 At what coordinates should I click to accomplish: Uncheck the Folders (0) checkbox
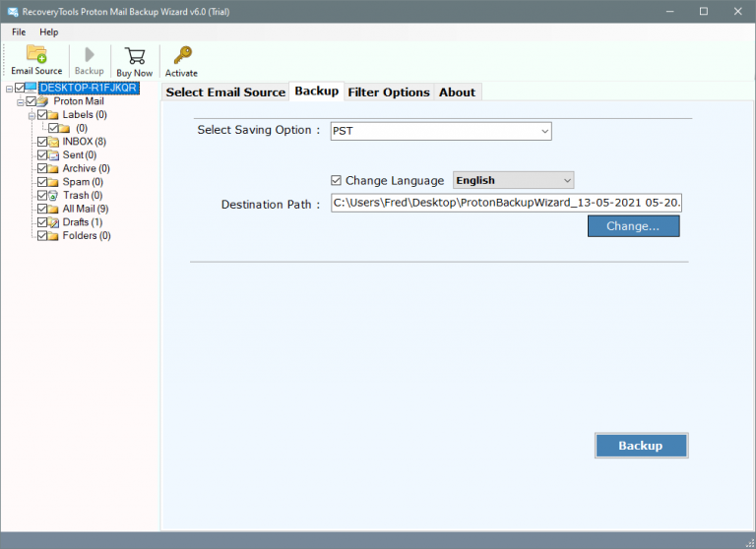[42, 236]
